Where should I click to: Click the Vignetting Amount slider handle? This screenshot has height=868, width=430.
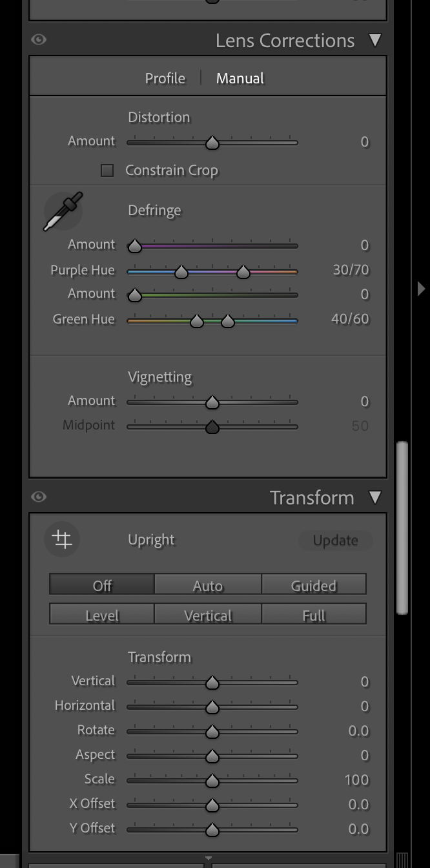point(212,402)
